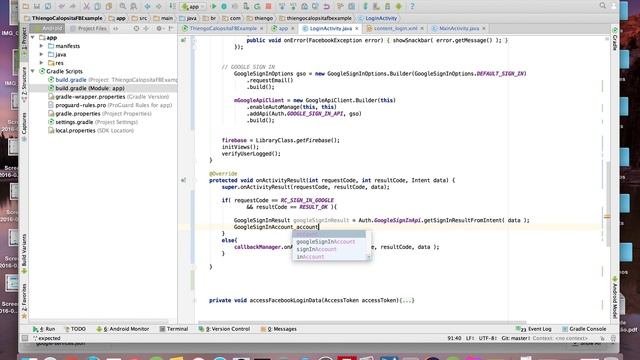The image size is (640, 360).
Task: Click the Search Everywhere magnifier at top right
Action: (602, 6)
